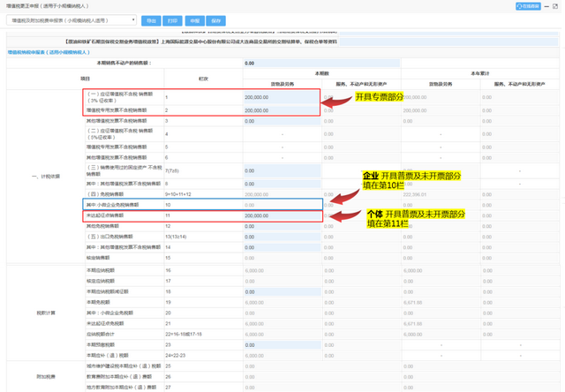
Task: Click the 打印 print button
Action: click(173, 21)
